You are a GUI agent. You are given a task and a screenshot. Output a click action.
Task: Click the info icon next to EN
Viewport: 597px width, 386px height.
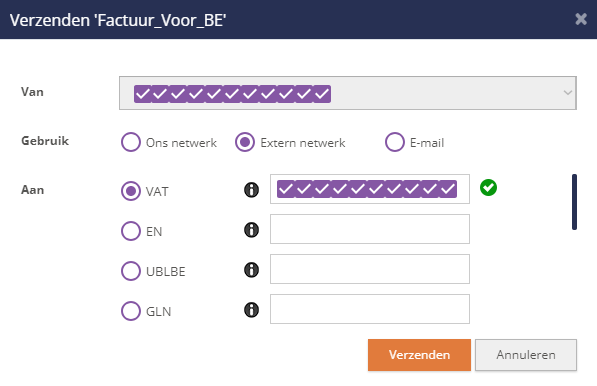(x=251, y=230)
